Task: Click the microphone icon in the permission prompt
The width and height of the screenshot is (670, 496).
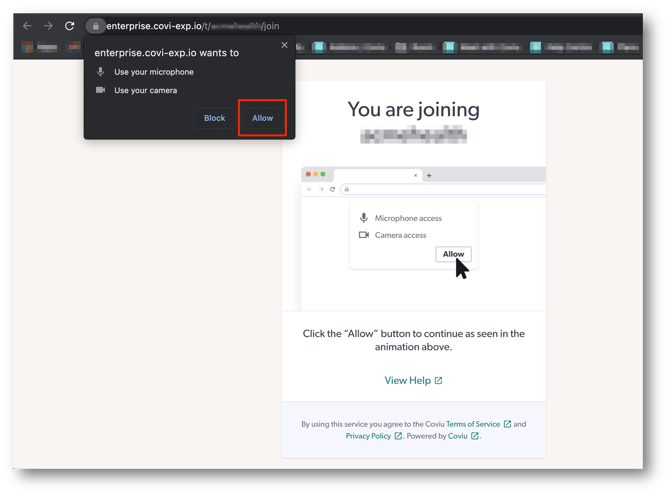Action: pos(100,72)
